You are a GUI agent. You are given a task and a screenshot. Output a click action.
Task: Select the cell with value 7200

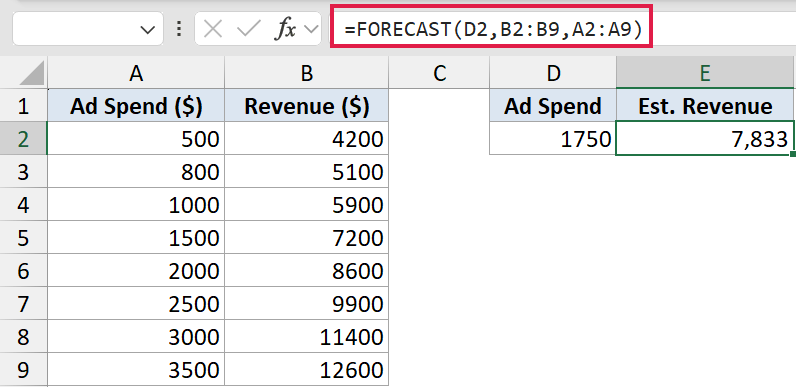307,238
